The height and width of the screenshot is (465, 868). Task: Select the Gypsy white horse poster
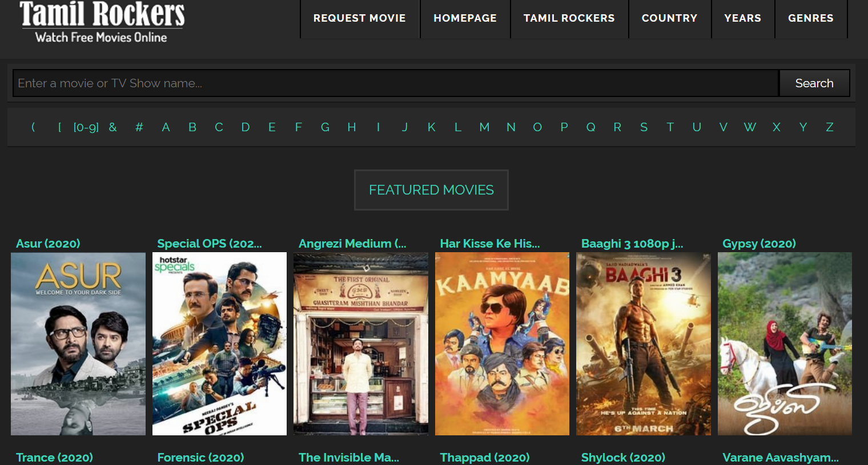(x=785, y=344)
